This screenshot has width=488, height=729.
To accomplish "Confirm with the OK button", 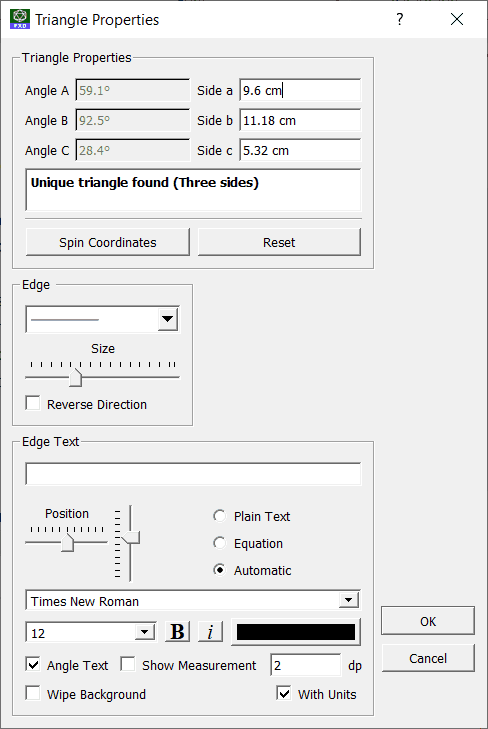I will pos(428,621).
